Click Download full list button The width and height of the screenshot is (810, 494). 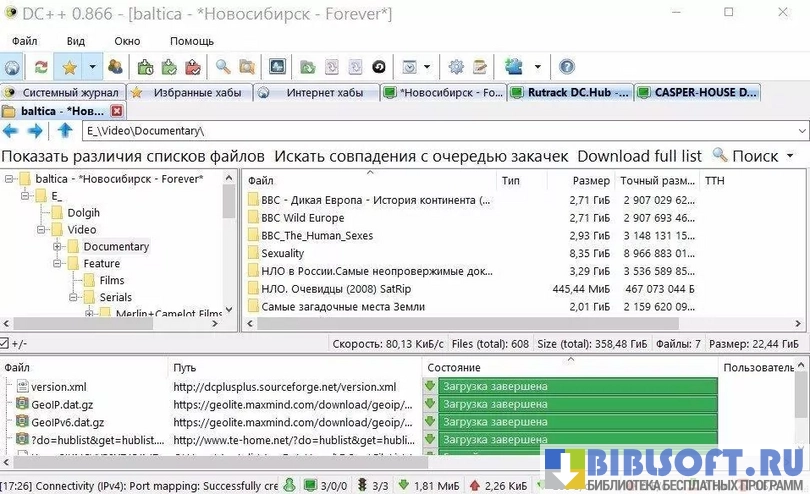click(639, 156)
